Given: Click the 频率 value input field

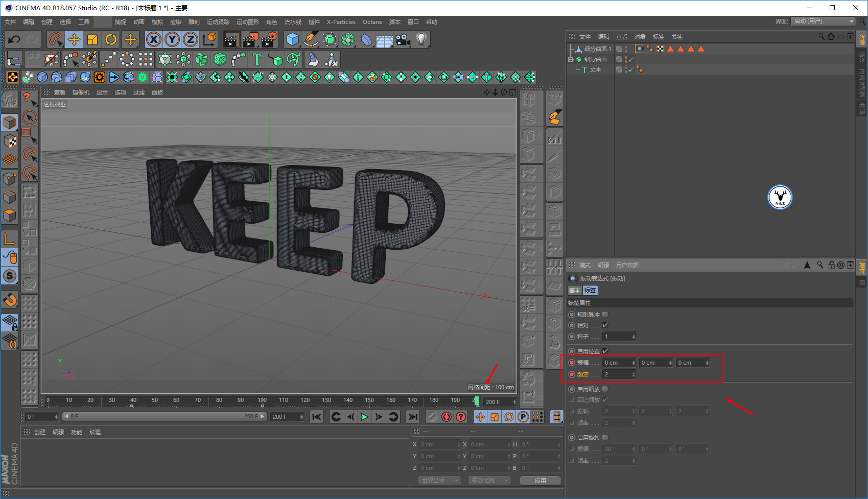Looking at the screenshot, I should [617, 374].
